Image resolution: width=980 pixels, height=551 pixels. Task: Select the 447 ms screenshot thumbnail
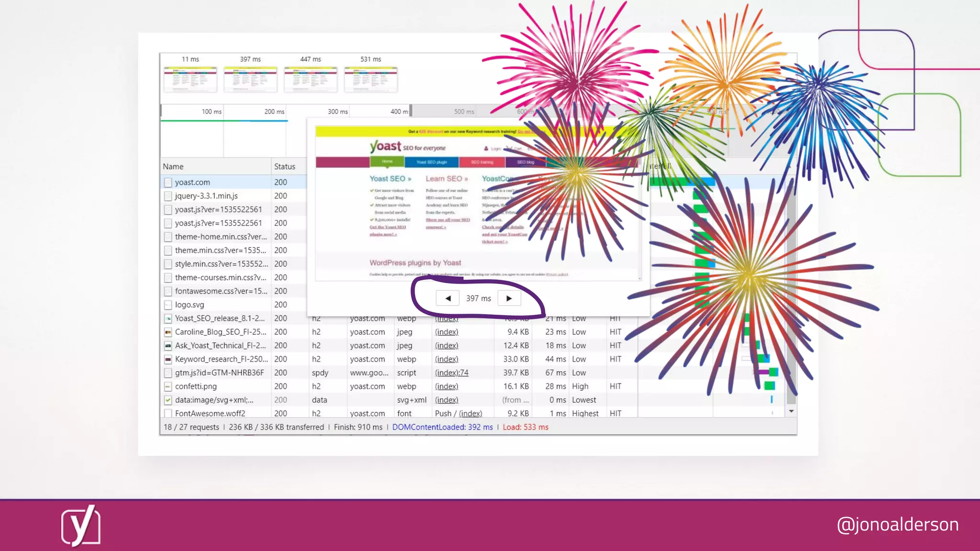[x=311, y=79]
